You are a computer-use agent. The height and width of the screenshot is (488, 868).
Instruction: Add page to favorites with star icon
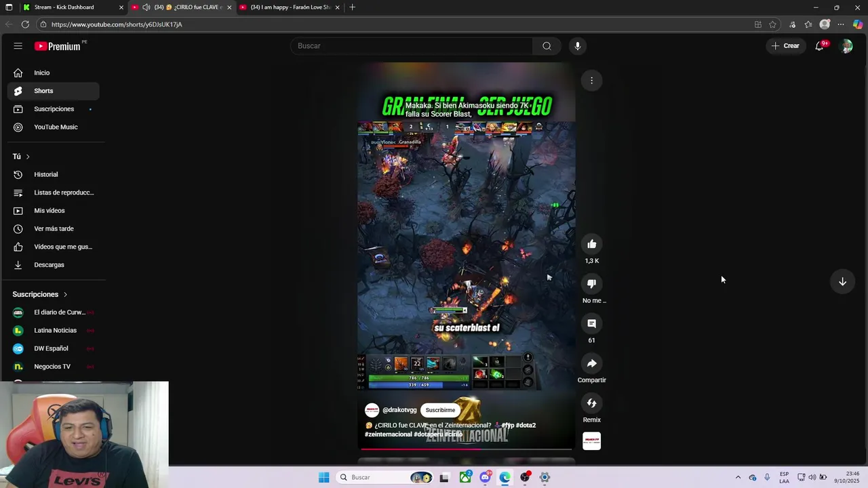point(772,24)
